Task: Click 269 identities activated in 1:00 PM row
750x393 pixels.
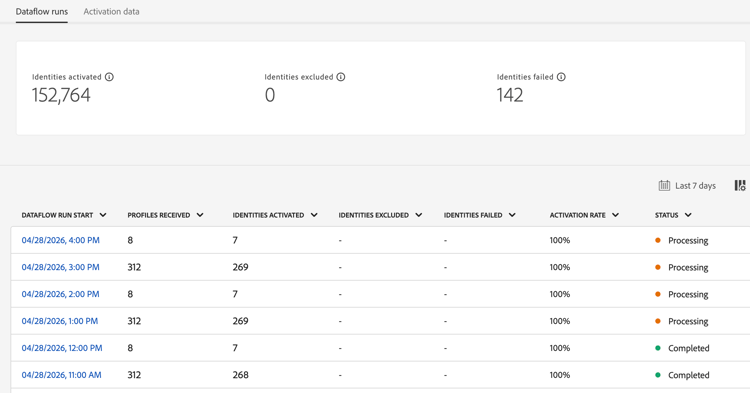Action: (x=241, y=321)
